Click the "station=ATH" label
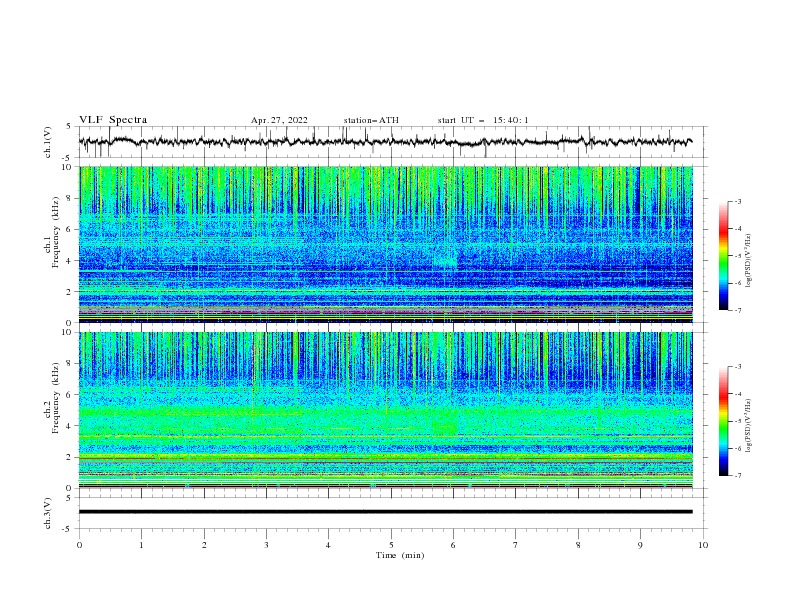792x612 pixels. (371, 120)
